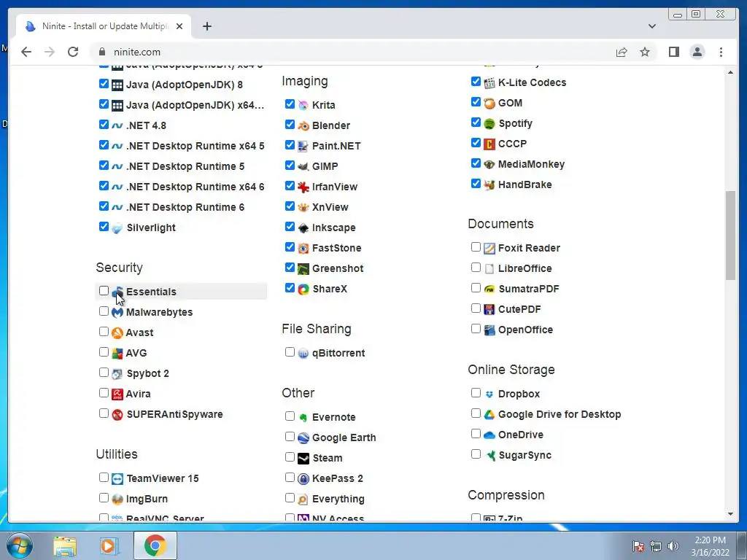Open a new browser tab
Viewport: 747px width, 560px height.
(x=206, y=26)
